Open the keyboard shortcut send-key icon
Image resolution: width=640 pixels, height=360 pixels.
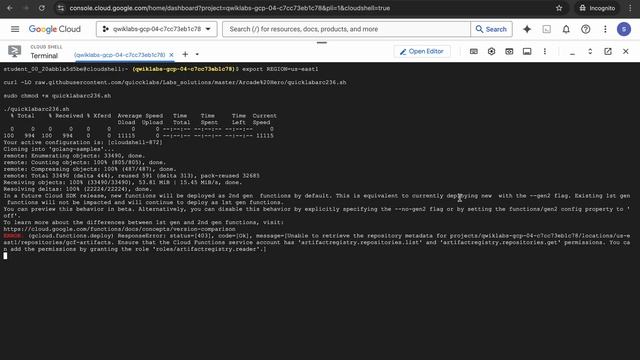[473, 51]
